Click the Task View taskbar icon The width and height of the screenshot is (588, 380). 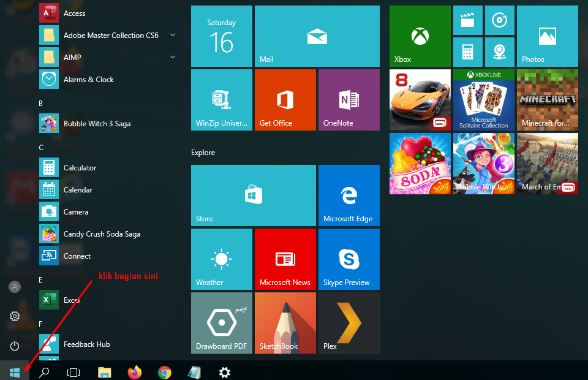[x=73, y=372]
